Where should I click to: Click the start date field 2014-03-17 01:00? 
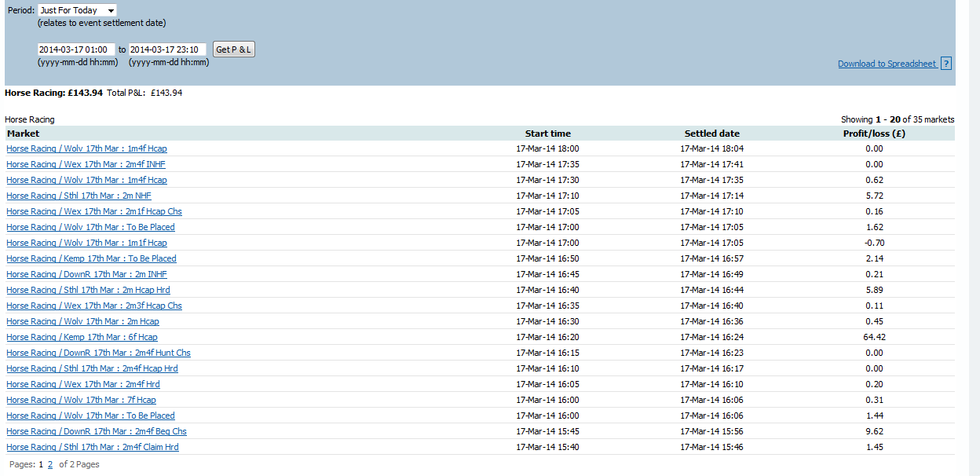tap(76, 49)
